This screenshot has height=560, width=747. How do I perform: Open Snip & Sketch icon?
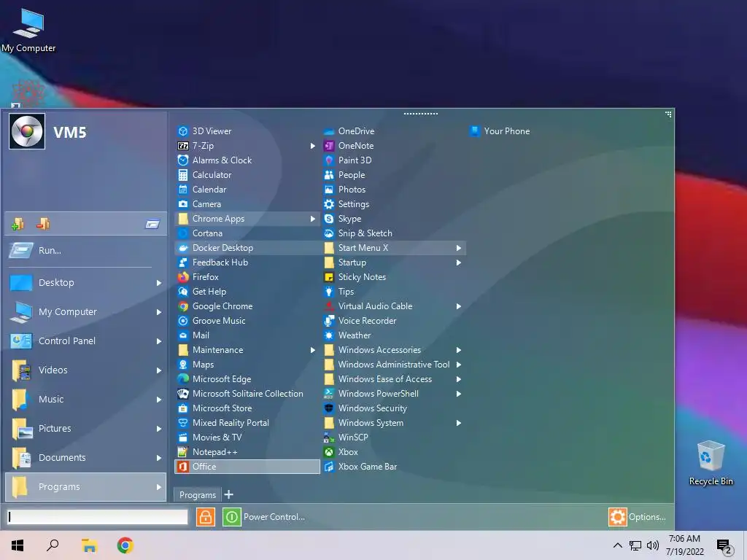(329, 233)
